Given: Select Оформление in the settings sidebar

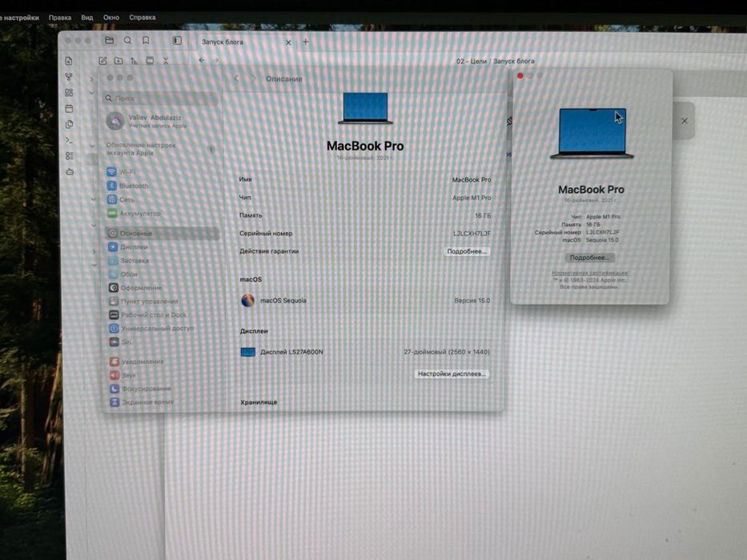Looking at the screenshot, I should click(135, 288).
